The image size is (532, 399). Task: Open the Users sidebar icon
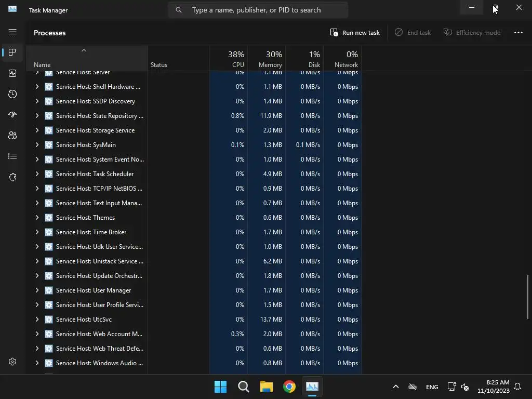click(12, 136)
